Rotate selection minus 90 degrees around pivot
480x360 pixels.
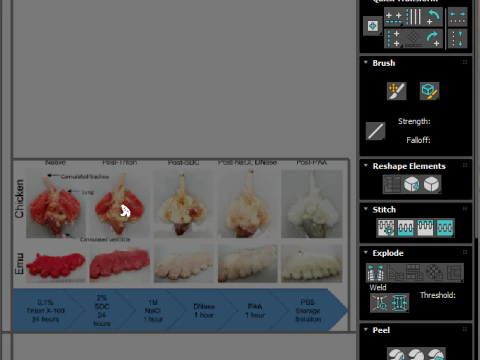point(433,17)
